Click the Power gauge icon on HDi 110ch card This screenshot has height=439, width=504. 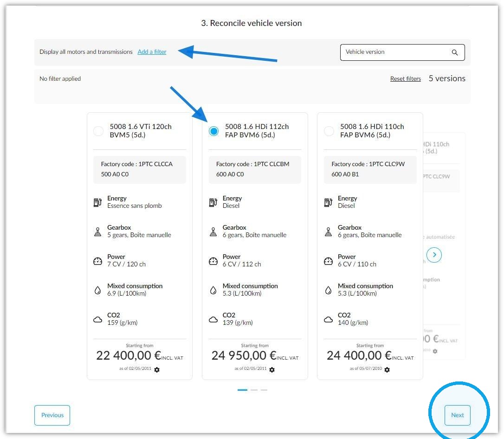pos(328,261)
